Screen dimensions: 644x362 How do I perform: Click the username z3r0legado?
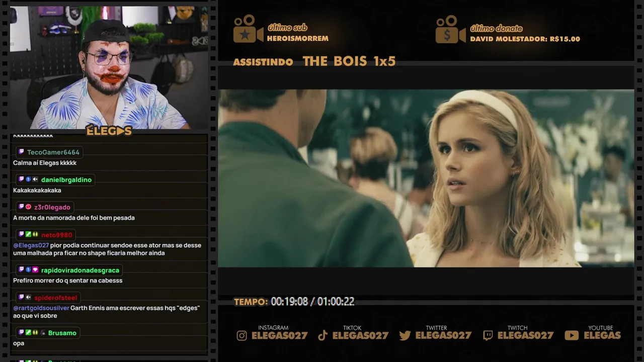pos(52,208)
